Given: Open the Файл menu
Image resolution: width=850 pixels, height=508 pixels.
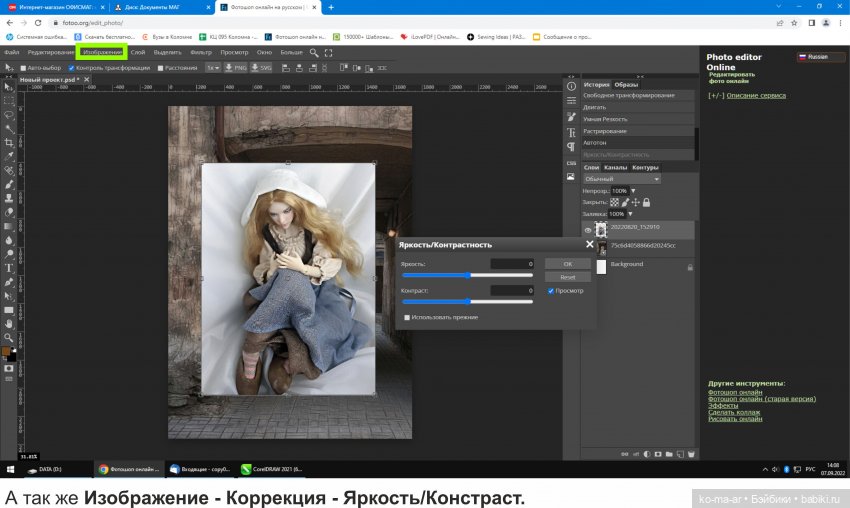Looking at the screenshot, I should tap(12, 53).
